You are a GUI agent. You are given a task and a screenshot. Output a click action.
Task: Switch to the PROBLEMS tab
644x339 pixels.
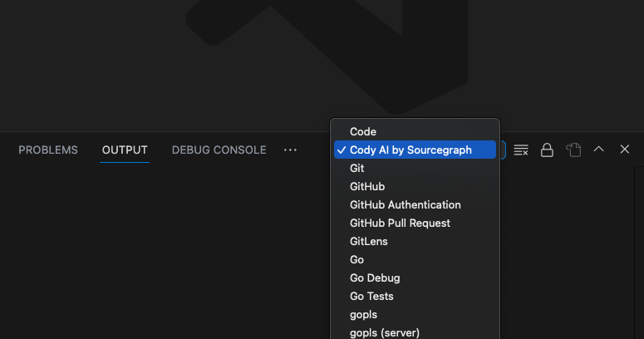(48, 150)
